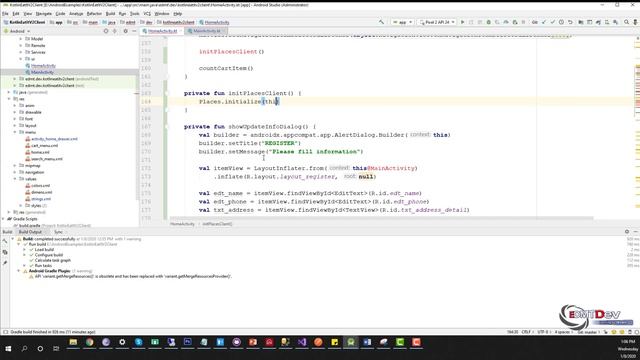Screen dimensions: 640x360
Task: Click the Make Project hammer icon
Action: tap(381, 22)
